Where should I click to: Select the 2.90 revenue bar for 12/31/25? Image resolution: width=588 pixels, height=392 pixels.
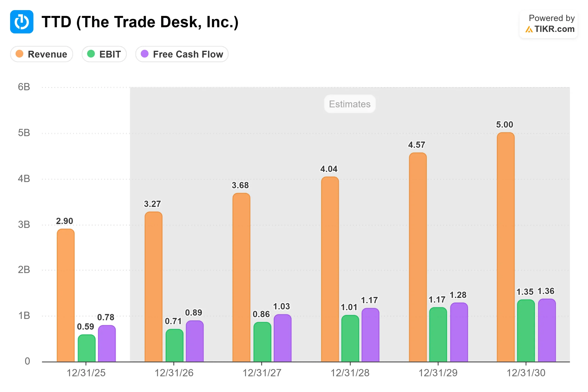pos(66,295)
